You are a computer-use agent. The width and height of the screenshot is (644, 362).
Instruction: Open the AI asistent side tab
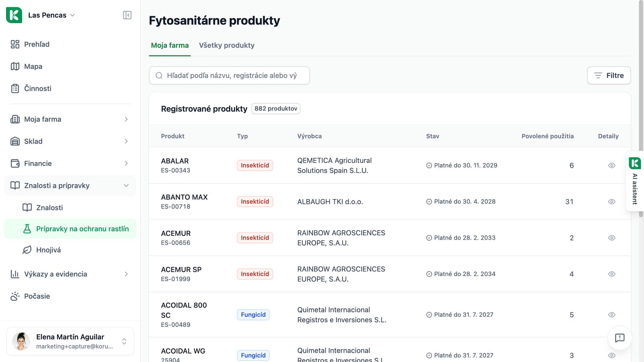[635, 181]
